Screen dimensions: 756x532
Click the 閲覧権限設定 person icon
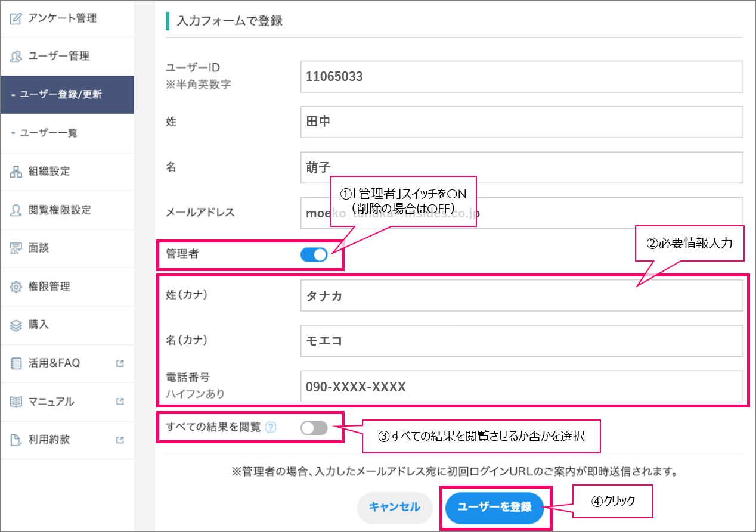coord(16,210)
